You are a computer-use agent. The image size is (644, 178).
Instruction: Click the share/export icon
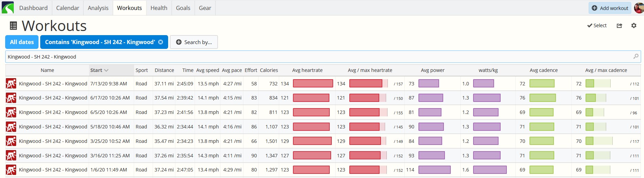point(619,25)
